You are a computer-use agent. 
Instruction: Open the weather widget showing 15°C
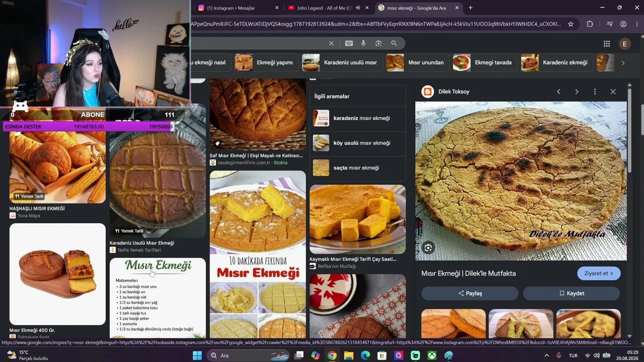[x=28, y=355]
